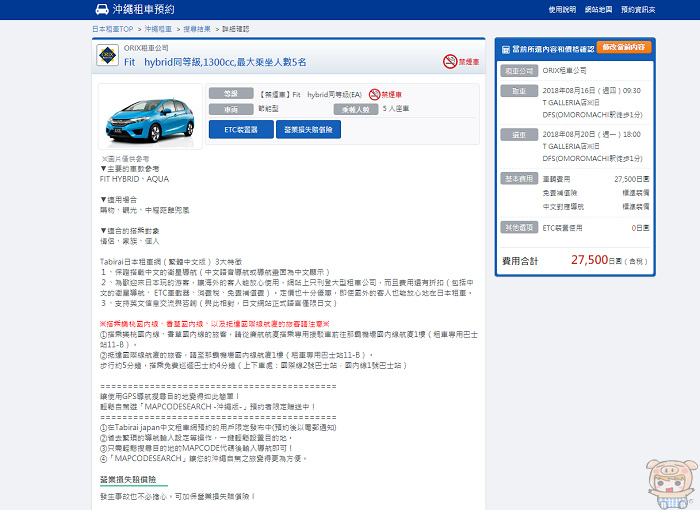This screenshot has height=510, width=700.
Task: Click the FIT HYBRID、AQUA text line
Action: click(x=134, y=179)
